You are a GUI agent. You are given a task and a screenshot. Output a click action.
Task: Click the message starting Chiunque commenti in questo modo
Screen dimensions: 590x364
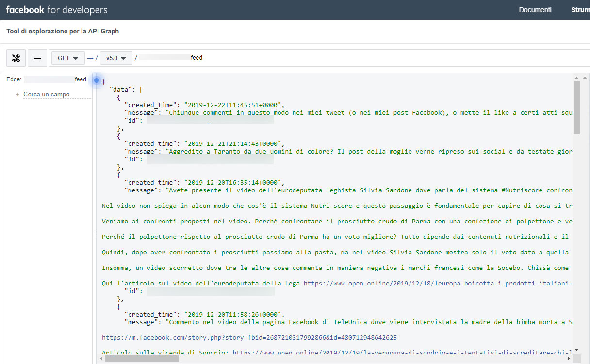(370, 112)
